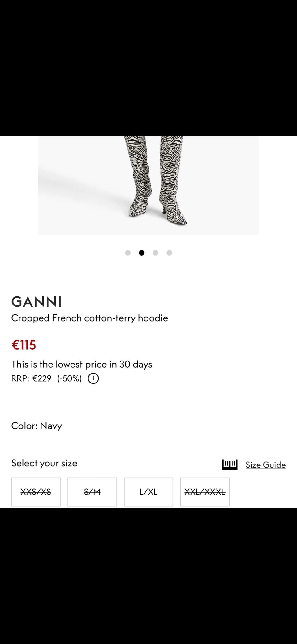Viewport: 297px width, 644px height.
Task: Click the Select your size heading
Action: [x=44, y=463]
